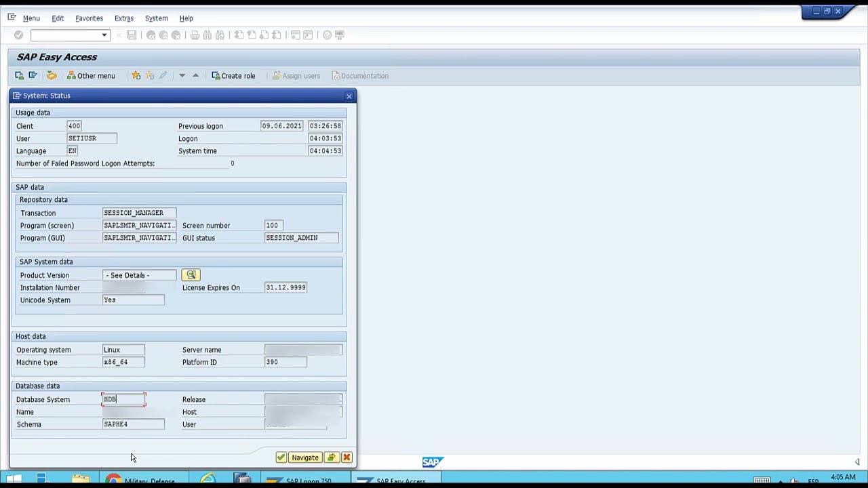The width and height of the screenshot is (868, 488).
Task: Open Product Version details magnifier icon
Action: pos(191,274)
